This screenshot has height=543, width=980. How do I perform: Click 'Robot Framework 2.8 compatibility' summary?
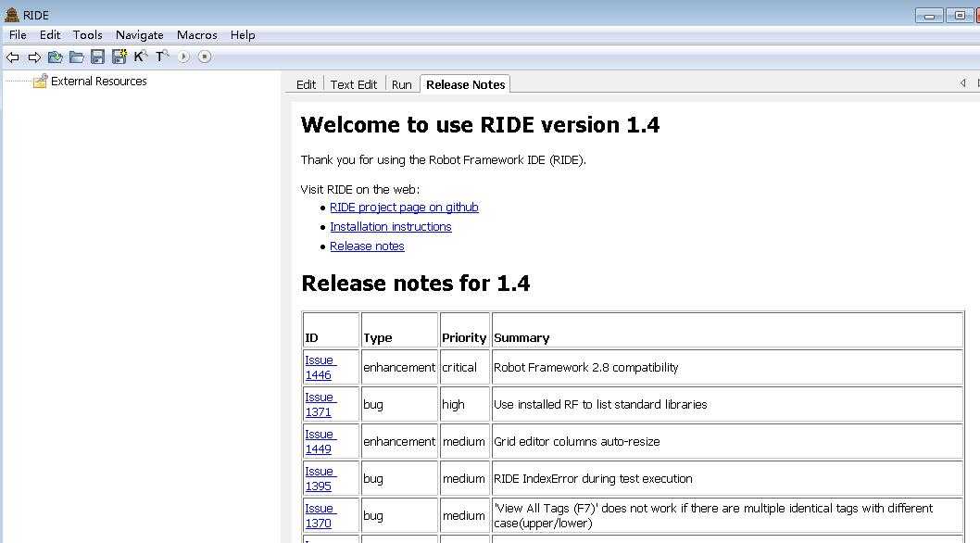coord(585,367)
